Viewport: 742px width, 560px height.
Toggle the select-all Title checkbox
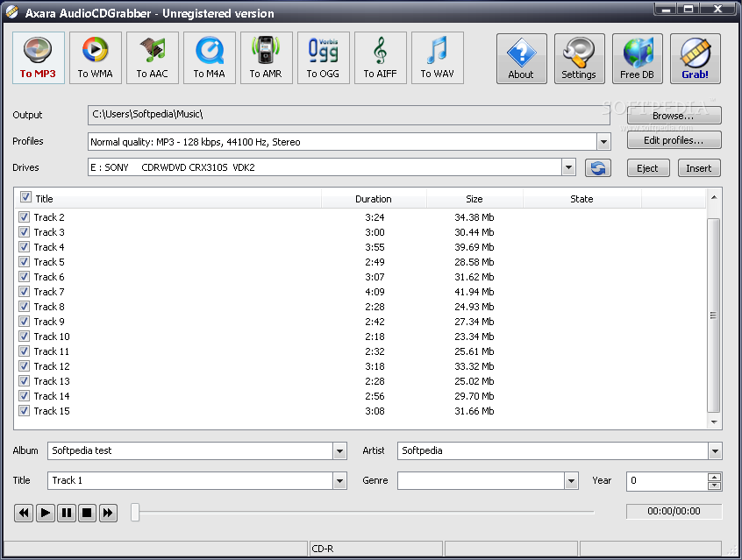pos(25,197)
